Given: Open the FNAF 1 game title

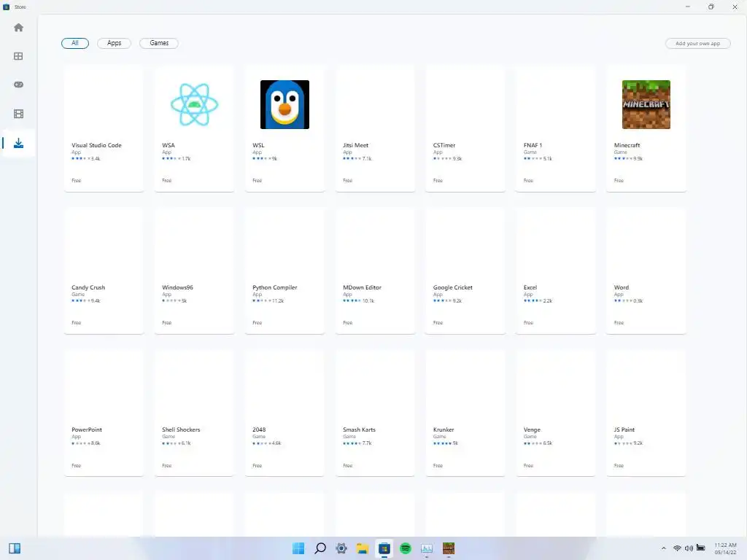Looking at the screenshot, I should [533, 145].
